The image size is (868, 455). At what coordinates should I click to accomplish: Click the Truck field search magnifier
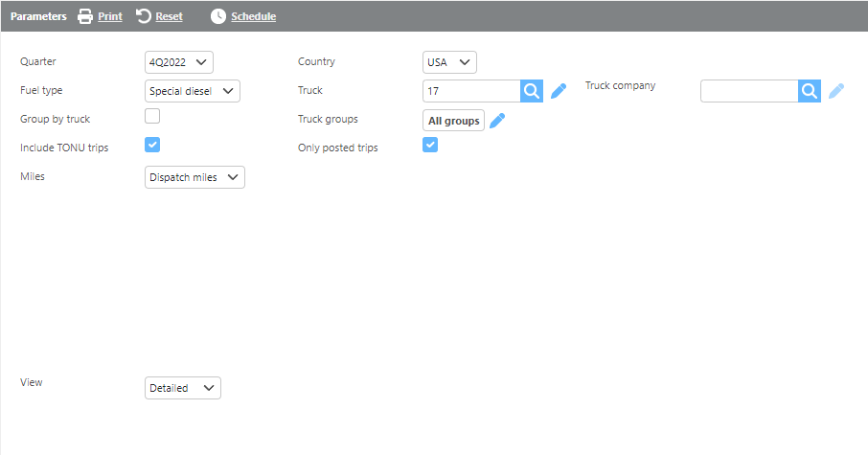pos(532,91)
